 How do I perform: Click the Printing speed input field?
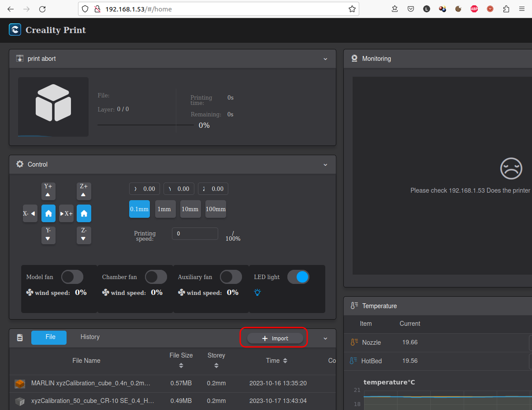[x=195, y=234]
